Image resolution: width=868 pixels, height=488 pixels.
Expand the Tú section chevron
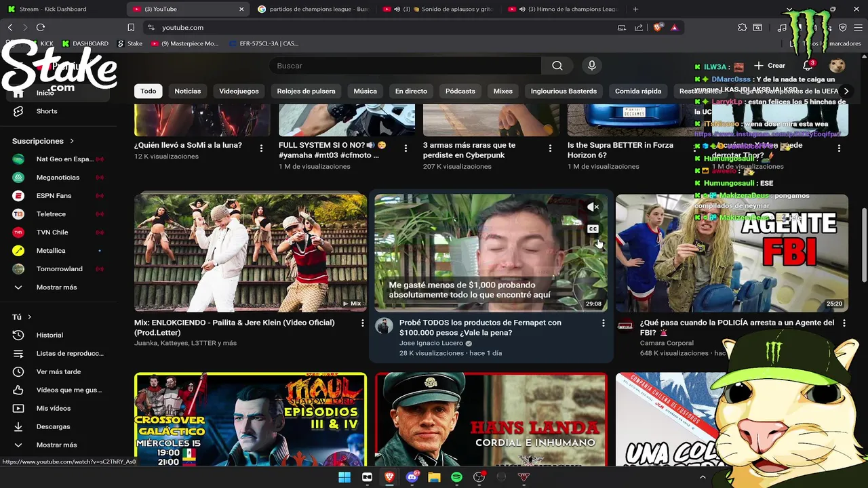tap(30, 317)
